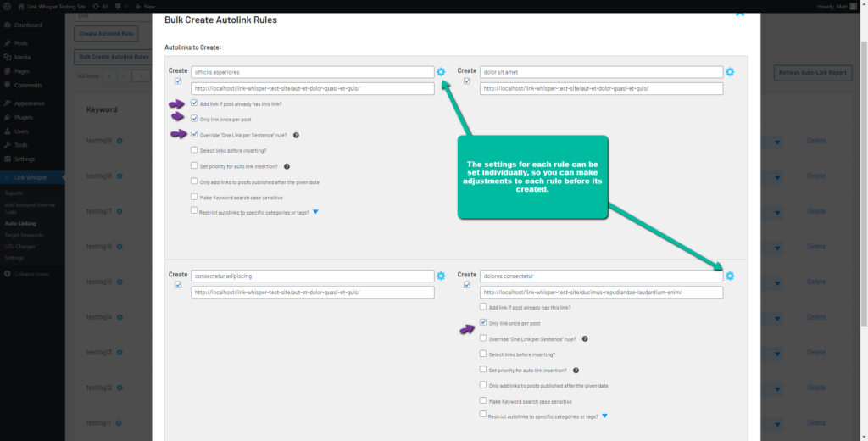This screenshot has width=868, height=441.
Task: Expand first Restrict autolinks to categories arrow
Action: tap(315, 212)
